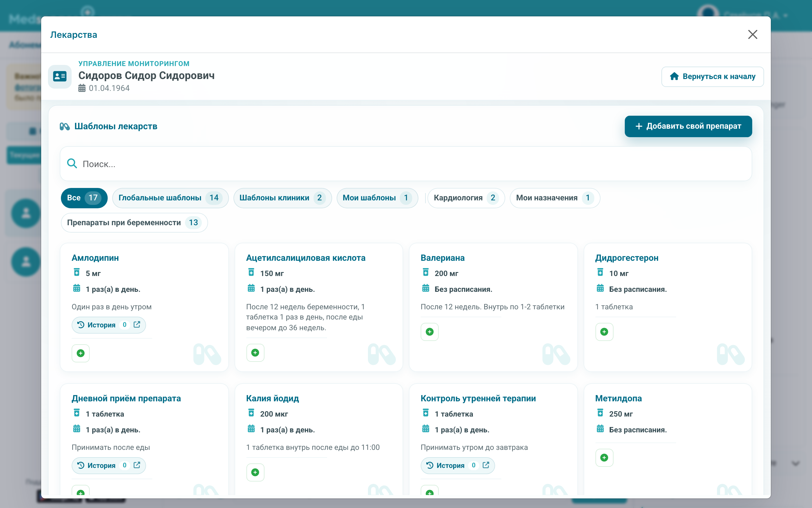Click the dosage icon next to 5 мг
Viewport: 812px width, 508px height.
pos(76,272)
